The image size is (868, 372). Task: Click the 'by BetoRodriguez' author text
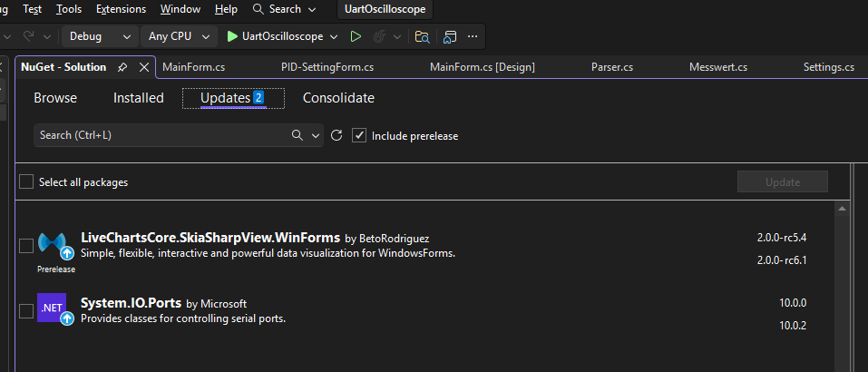[387, 240]
